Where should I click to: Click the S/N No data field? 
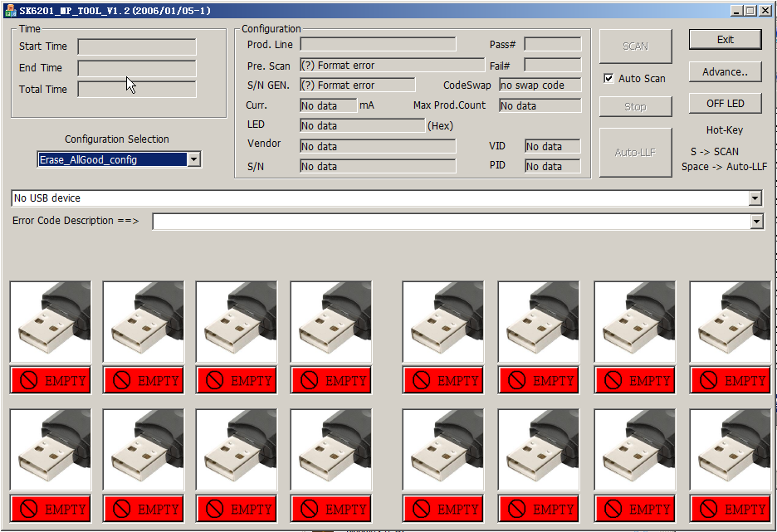click(378, 166)
